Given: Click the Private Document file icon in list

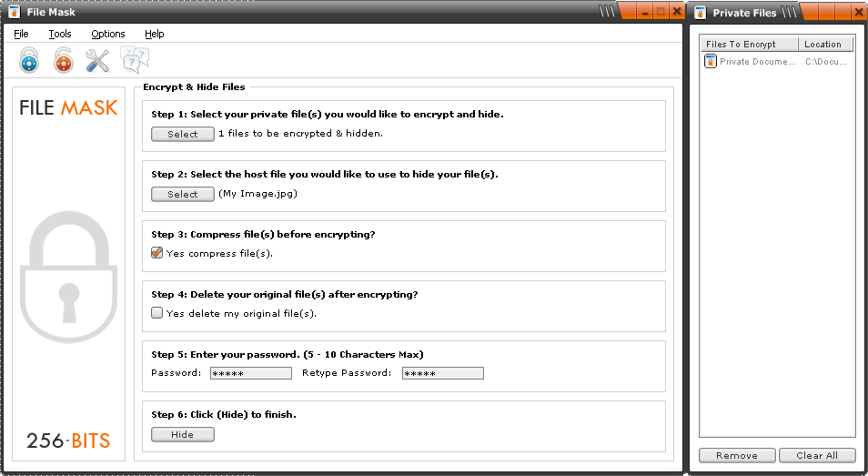Looking at the screenshot, I should click(711, 61).
